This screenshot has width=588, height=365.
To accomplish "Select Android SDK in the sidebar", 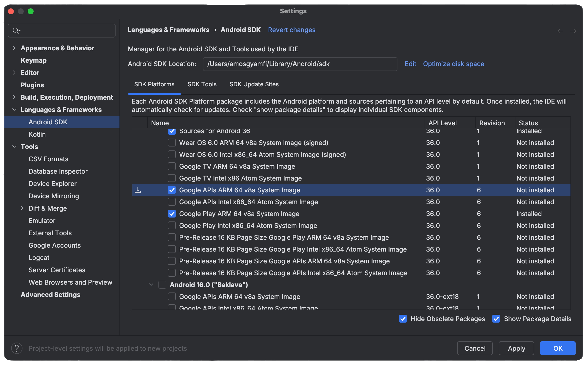I will 62,122.
